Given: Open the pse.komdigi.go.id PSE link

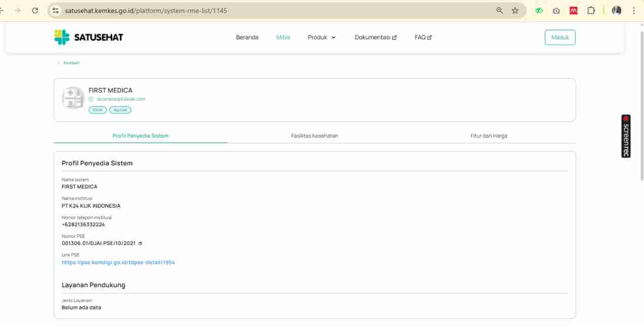Looking at the screenshot, I should tap(118, 263).
